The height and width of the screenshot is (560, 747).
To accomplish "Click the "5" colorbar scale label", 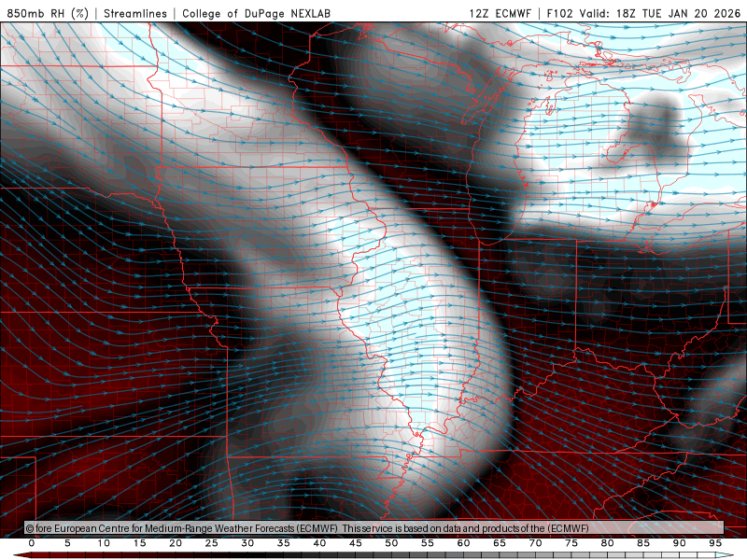I will [x=67, y=543].
